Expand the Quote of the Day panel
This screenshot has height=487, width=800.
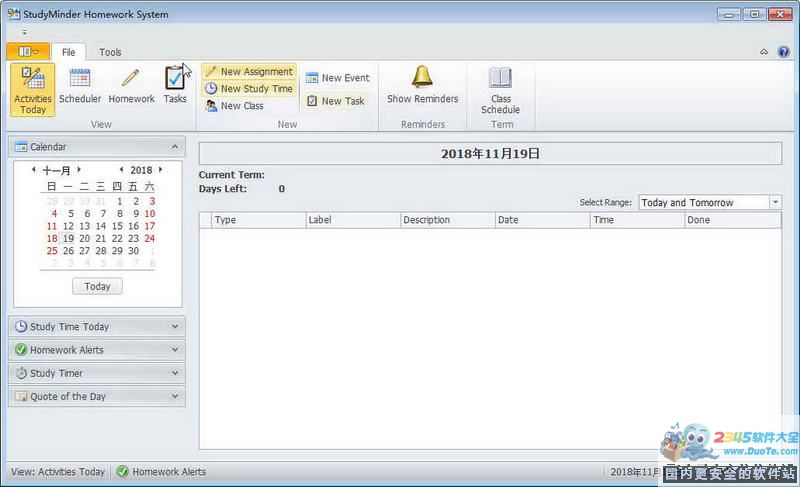tap(175, 396)
